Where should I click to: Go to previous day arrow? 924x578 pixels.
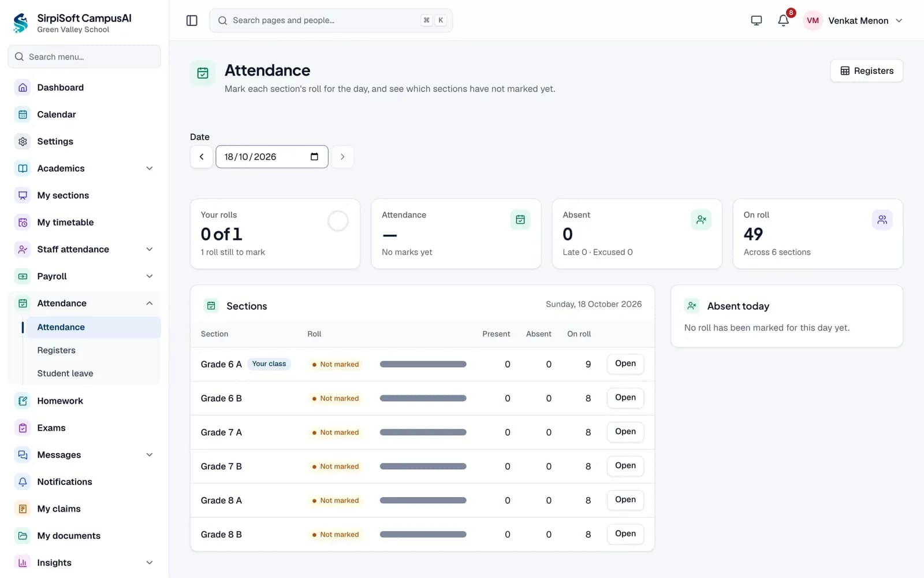[x=202, y=157]
